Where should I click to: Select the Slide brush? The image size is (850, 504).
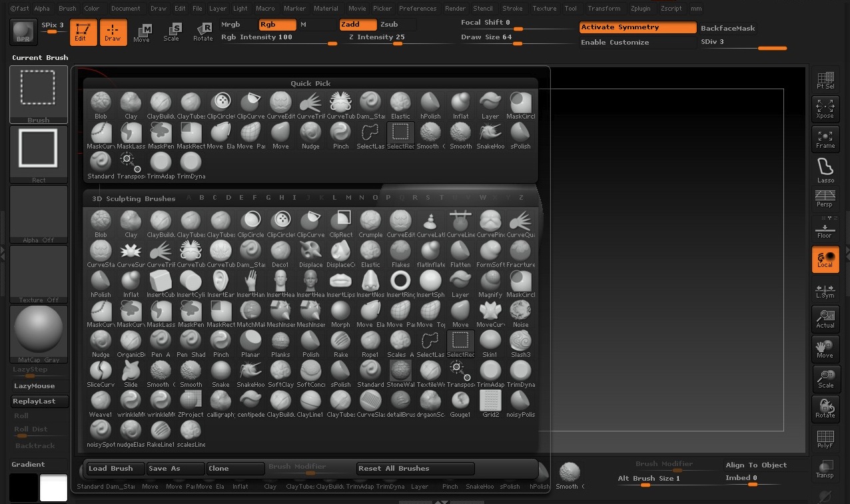(x=131, y=374)
